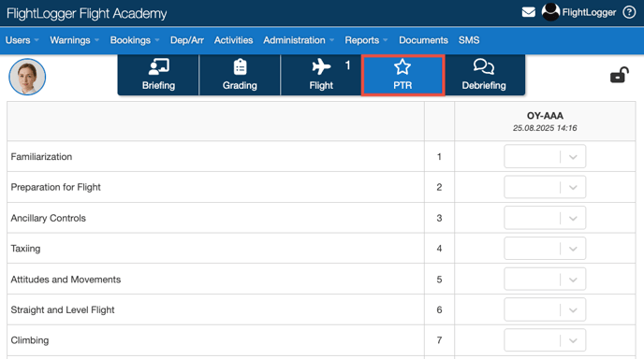Click the Preparation for Flight label

[x=55, y=187]
